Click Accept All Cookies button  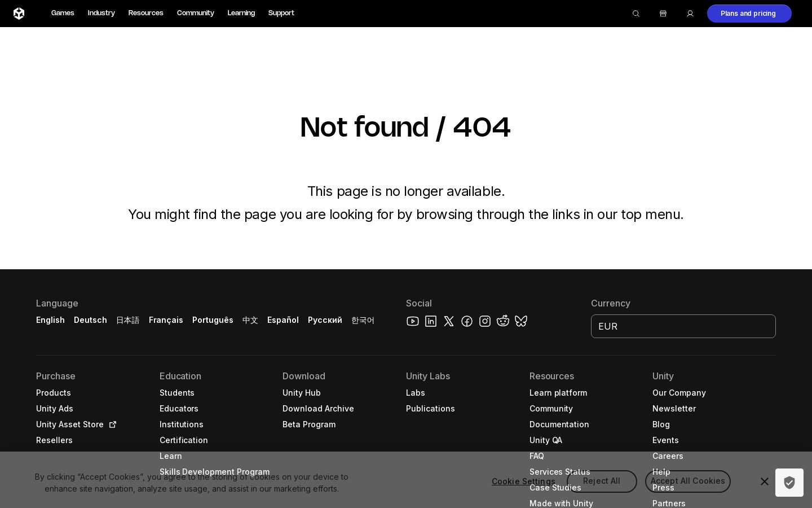coord(688,481)
